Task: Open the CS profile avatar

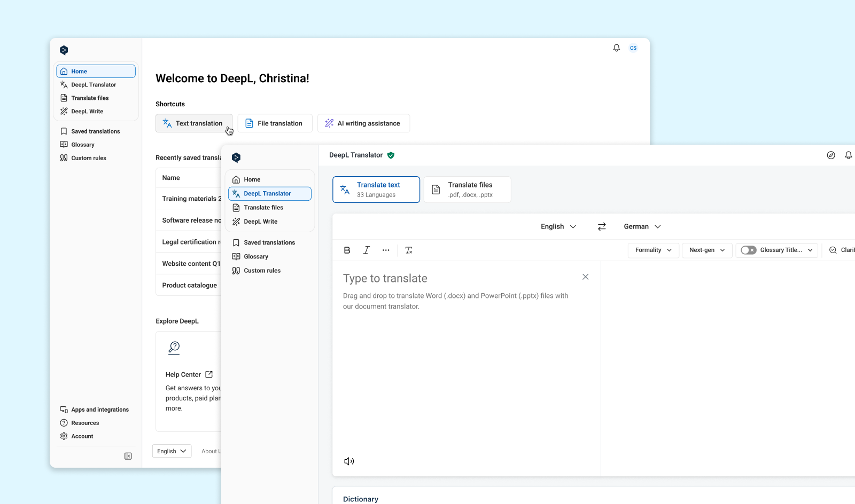Action: tap(633, 48)
